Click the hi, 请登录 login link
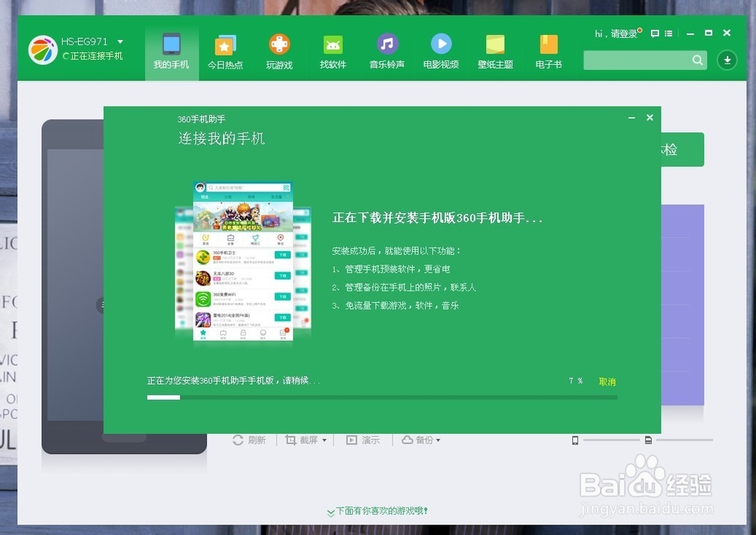Screen dimensions: 756x535 pyautogui.click(x=616, y=34)
